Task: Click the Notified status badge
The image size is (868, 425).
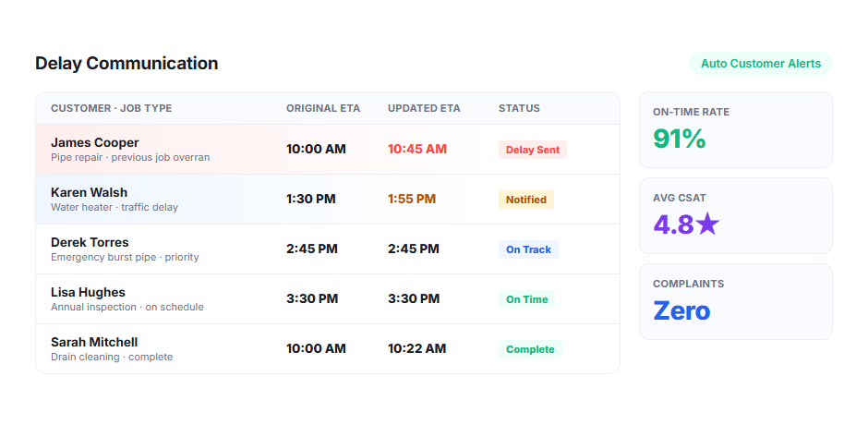Action: 526,200
